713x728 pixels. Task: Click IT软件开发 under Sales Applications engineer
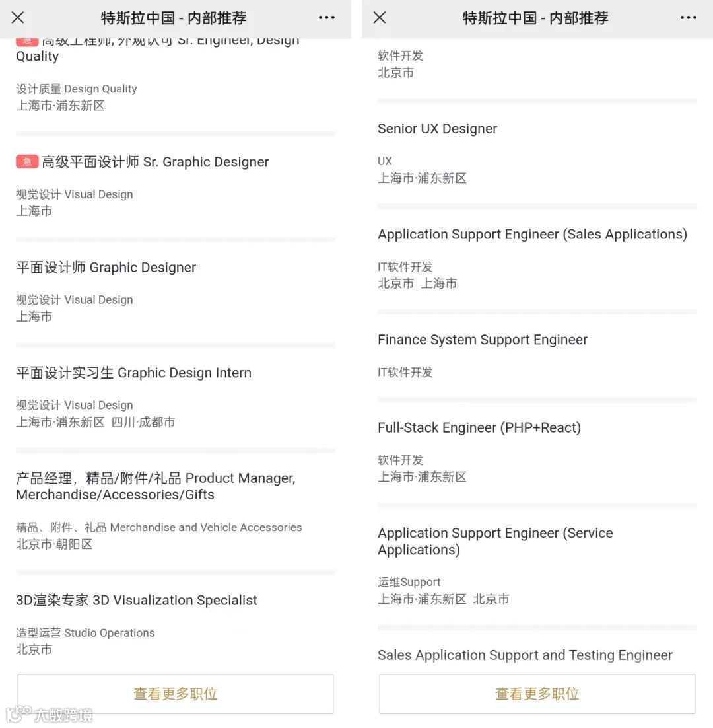coord(405,267)
